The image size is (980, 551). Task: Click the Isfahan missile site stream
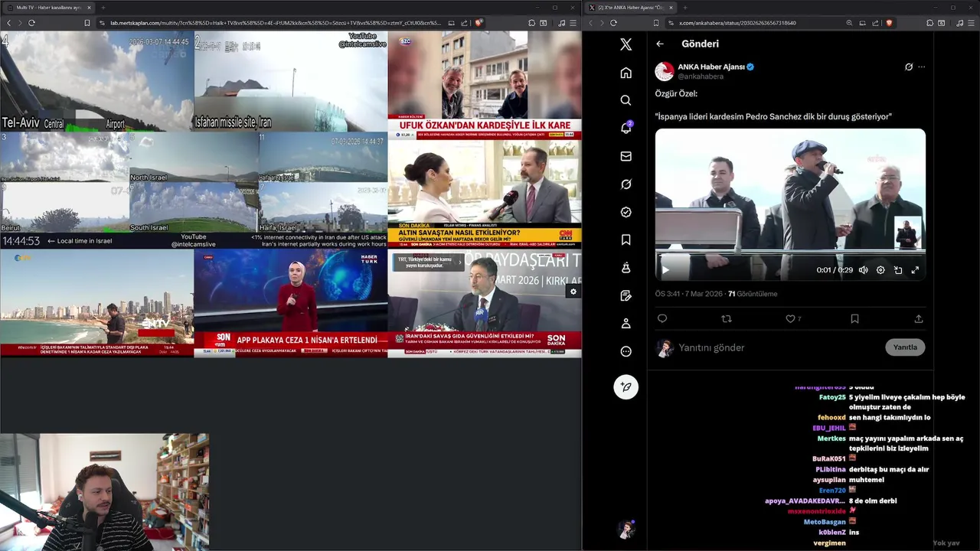(291, 80)
